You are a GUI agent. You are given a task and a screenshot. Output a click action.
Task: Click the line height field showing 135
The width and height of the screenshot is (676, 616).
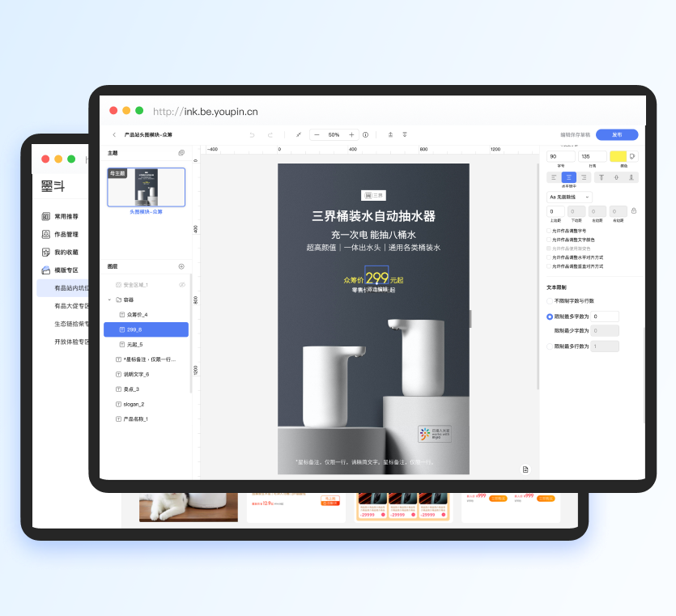tap(593, 156)
